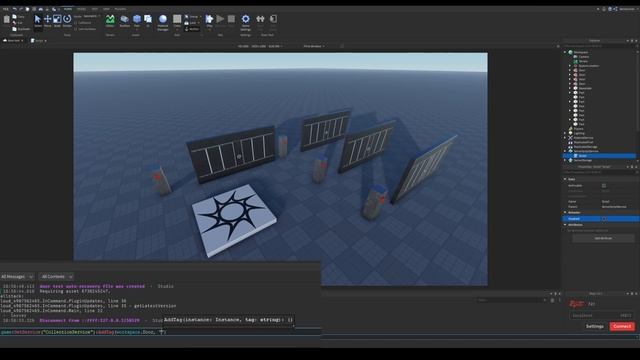Viewport: 640px width, 360px height.
Task: Open the Toolbox
Action: [124, 19]
